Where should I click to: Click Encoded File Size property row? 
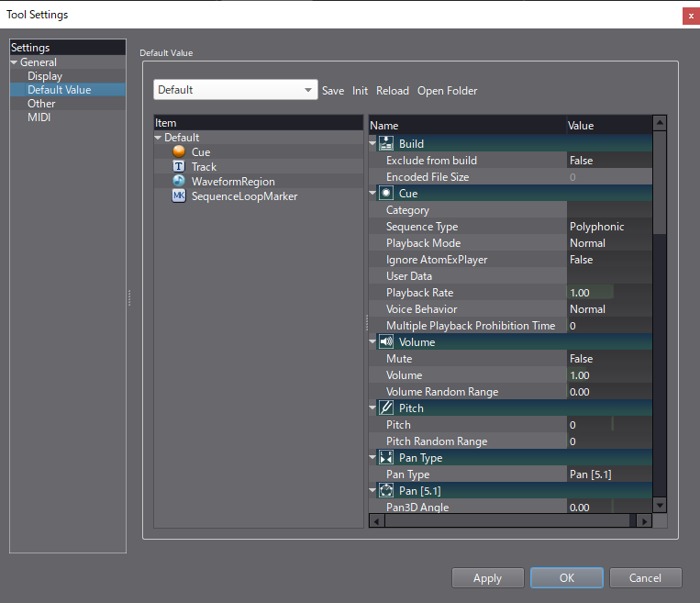(510, 177)
